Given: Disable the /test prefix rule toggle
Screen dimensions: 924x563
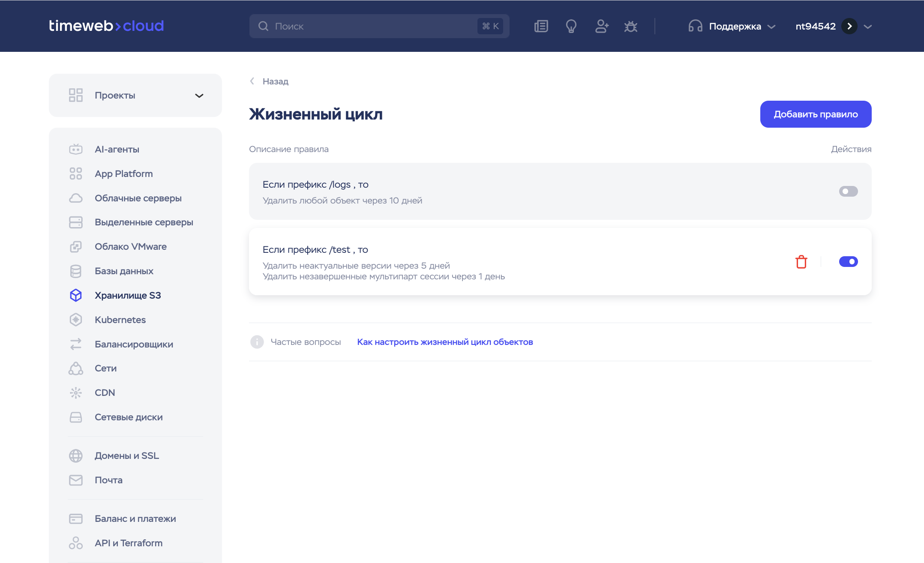Looking at the screenshot, I should (848, 262).
